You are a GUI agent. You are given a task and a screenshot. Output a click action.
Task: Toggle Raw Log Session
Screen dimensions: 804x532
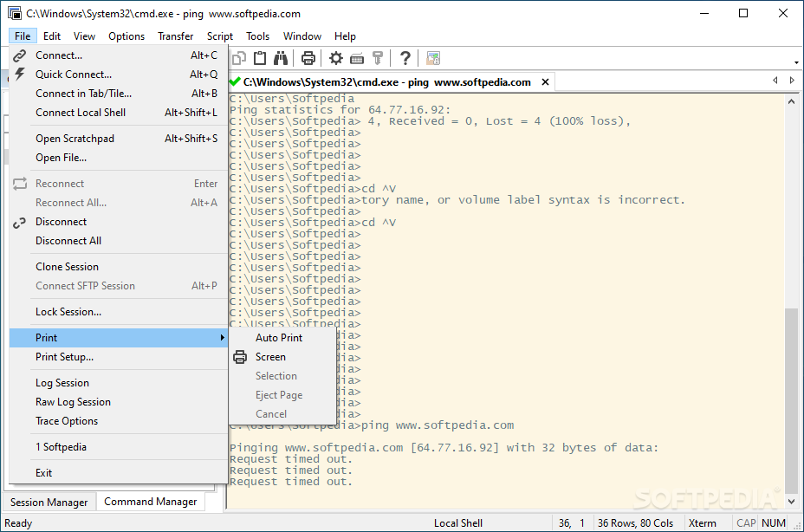point(119,402)
